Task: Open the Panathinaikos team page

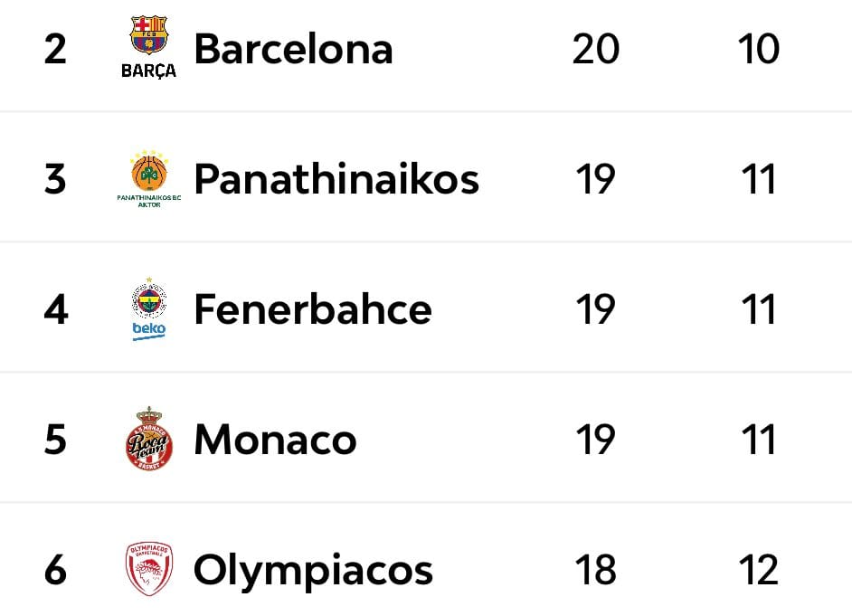Action: coord(336,179)
